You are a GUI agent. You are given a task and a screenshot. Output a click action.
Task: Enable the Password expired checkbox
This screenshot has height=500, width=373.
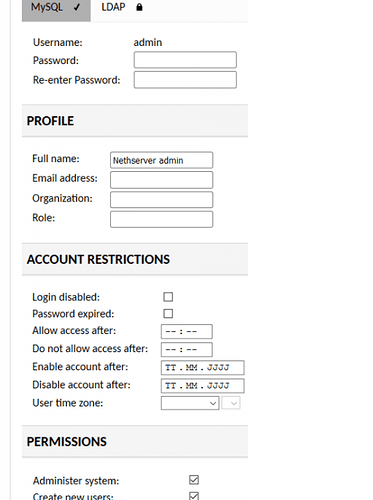click(168, 313)
